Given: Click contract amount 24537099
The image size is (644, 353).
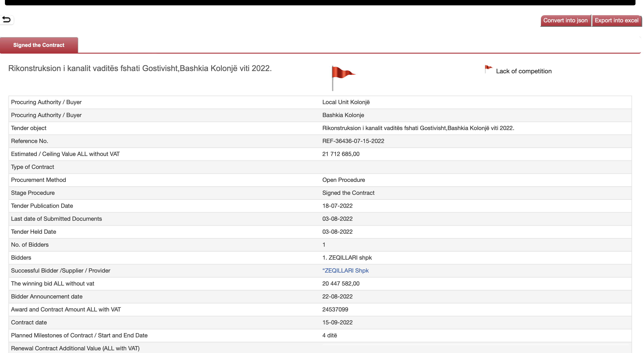Looking at the screenshot, I should point(335,309).
